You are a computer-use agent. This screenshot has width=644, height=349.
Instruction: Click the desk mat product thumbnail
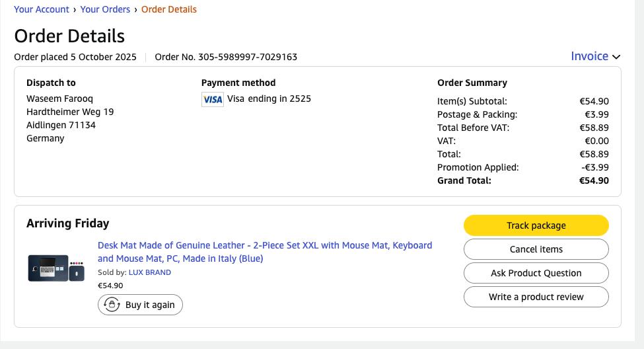tap(56, 268)
